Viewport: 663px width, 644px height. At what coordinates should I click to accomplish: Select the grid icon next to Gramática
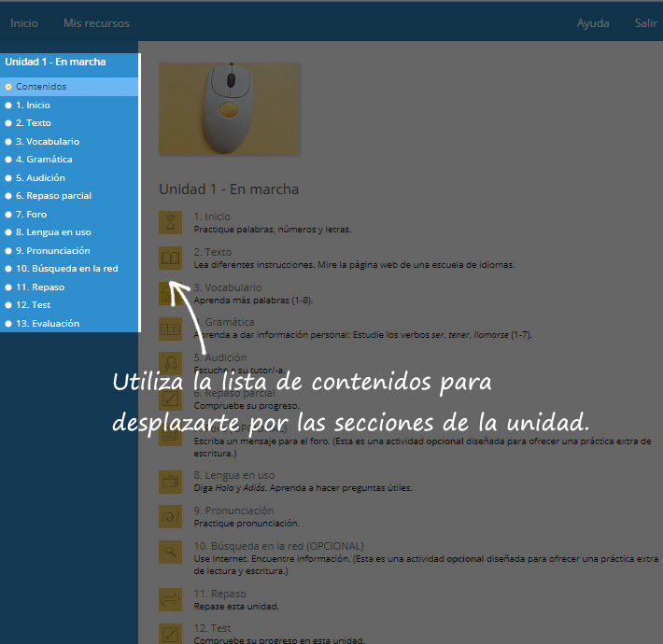tap(170, 329)
